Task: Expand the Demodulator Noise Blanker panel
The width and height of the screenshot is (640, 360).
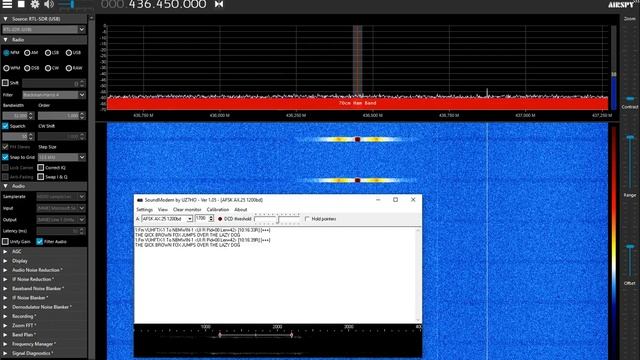Action: click(x=5, y=307)
